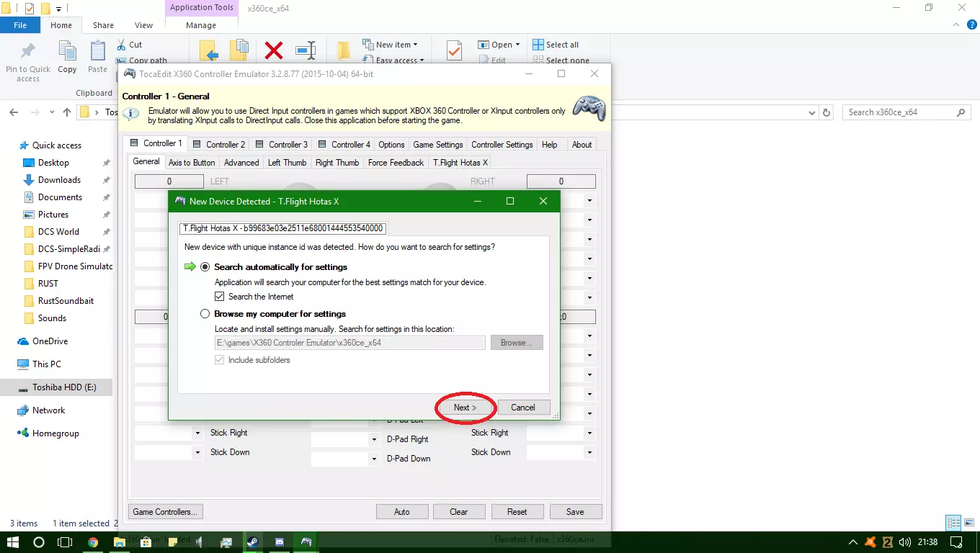Click the Save button in x360ce
The width and height of the screenshot is (980, 553).
[575, 512]
